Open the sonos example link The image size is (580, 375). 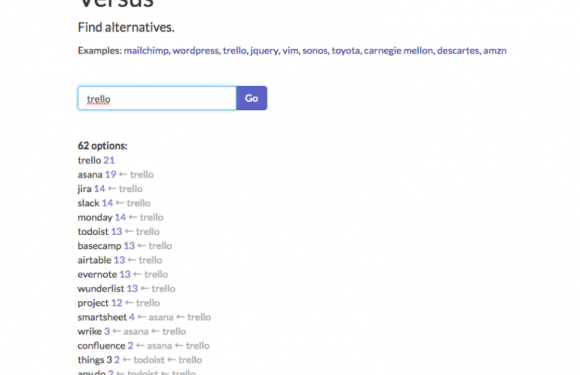(315, 51)
